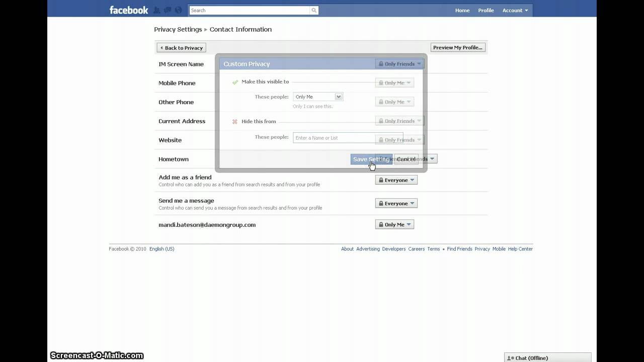The height and width of the screenshot is (362, 644).
Task: Click the red X beside Hide this from
Action: [234, 122]
